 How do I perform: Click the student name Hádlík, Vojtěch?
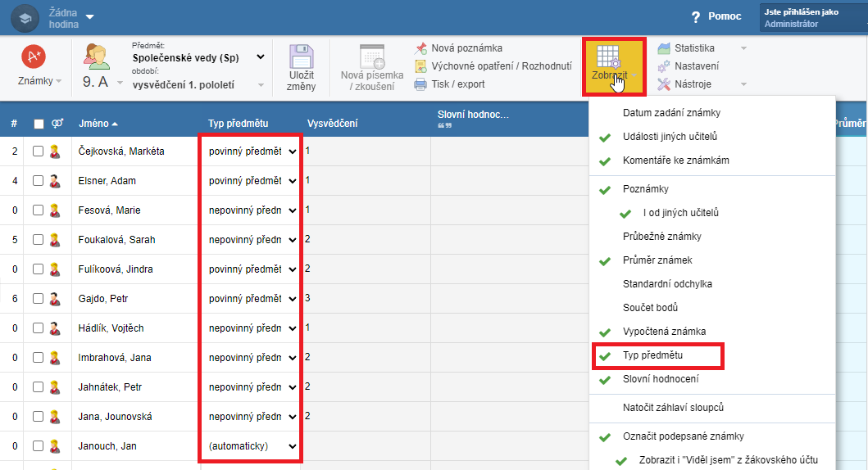pyautogui.click(x=111, y=328)
